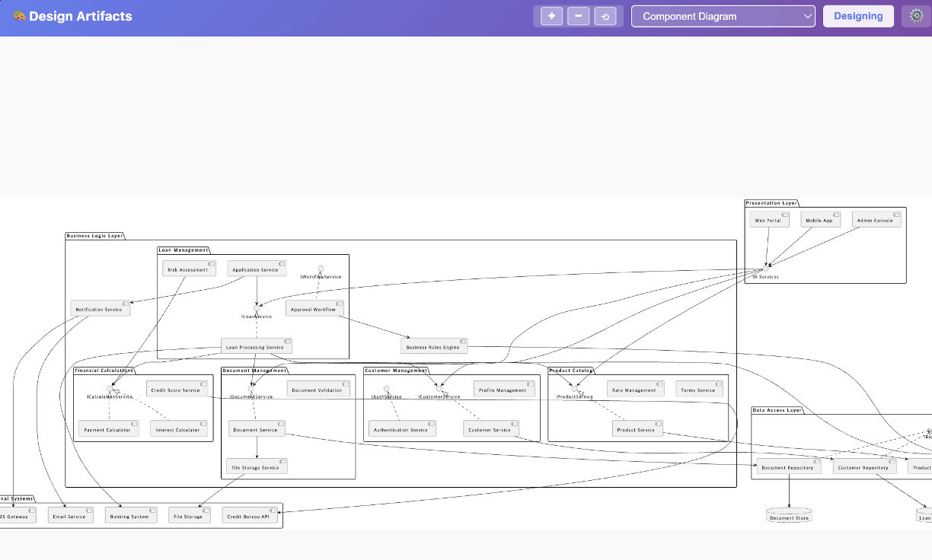Select the Notification Service component

coord(101,308)
